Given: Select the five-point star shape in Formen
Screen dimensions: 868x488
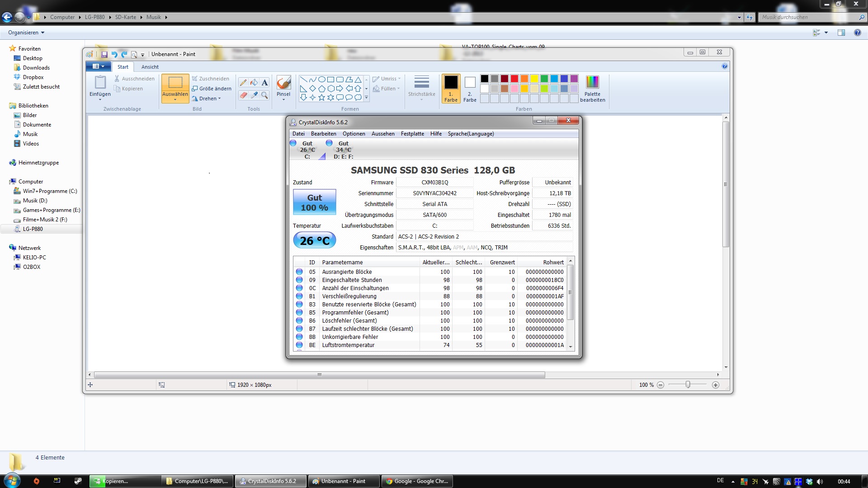Looking at the screenshot, I should point(321,97).
